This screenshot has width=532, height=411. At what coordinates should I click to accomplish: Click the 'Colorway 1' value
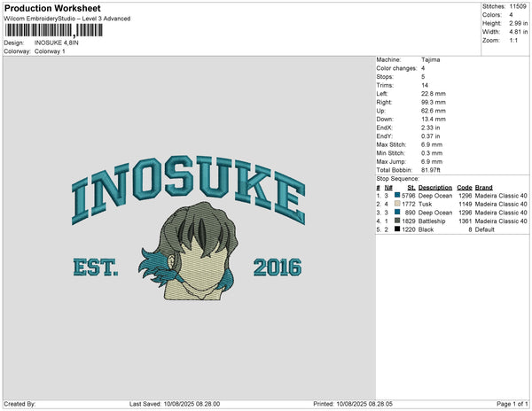pos(50,51)
